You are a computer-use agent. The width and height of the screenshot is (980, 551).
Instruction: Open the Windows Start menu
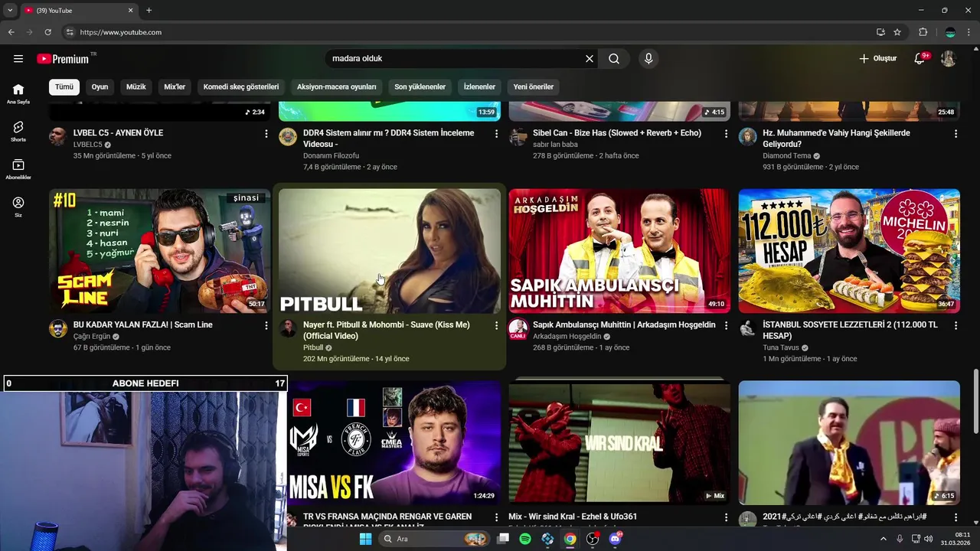coord(366,539)
